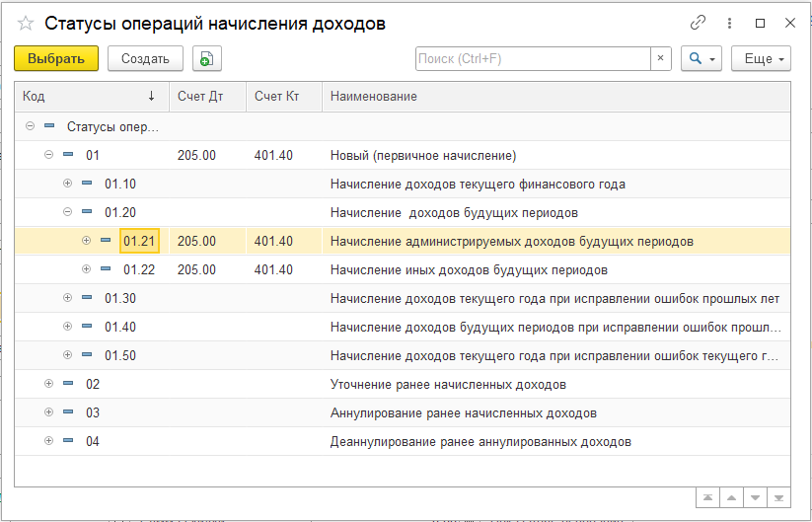
Task: Click the code 01.30 cell
Action: click(120, 298)
